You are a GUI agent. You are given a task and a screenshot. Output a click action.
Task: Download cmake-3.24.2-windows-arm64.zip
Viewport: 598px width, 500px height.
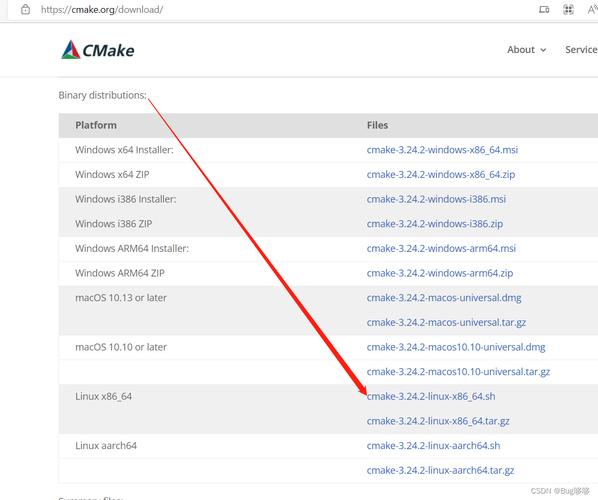click(440, 273)
